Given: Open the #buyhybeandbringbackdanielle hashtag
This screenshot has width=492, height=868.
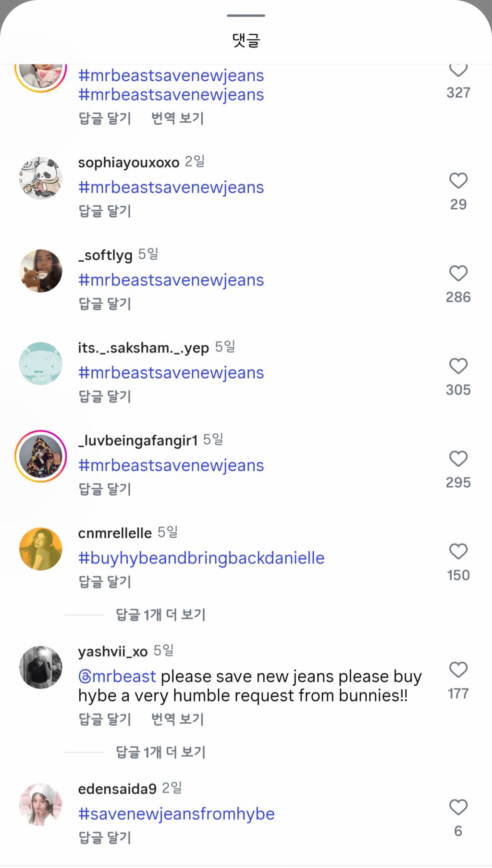Looking at the screenshot, I should [x=201, y=558].
